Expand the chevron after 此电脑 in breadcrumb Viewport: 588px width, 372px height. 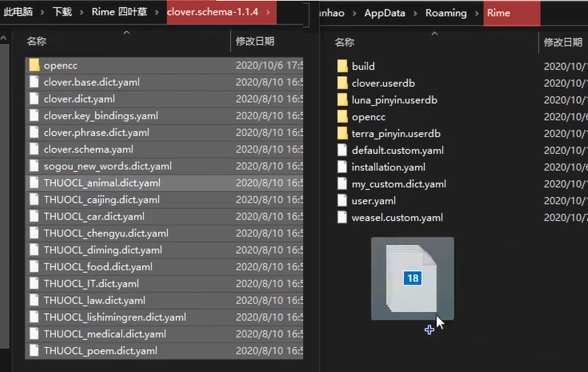click(42, 12)
